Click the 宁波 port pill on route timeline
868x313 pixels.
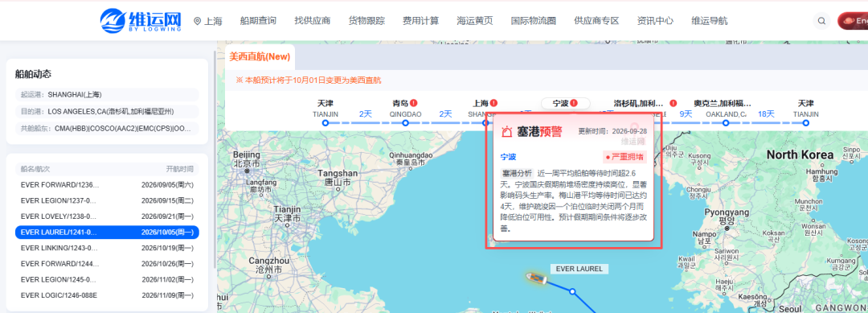565,103
